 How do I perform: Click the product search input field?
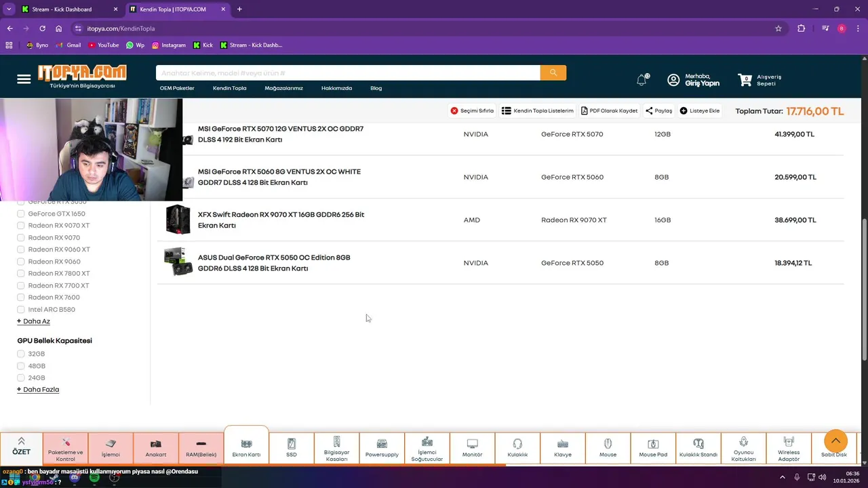(x=348, y=73)
